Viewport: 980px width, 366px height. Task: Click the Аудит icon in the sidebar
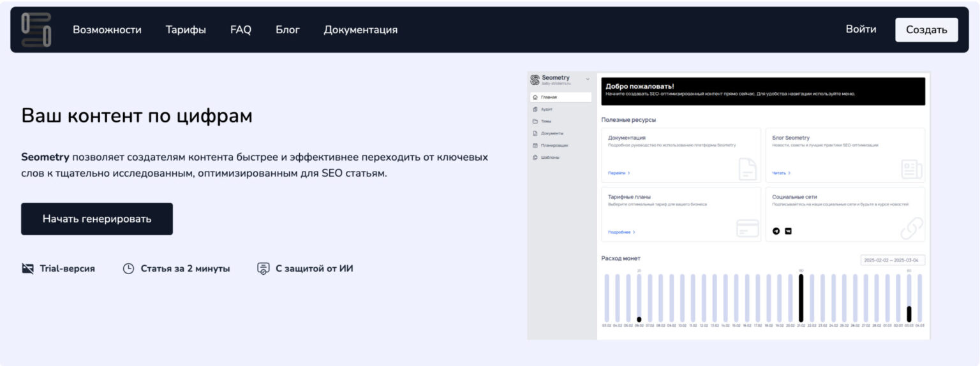[535, 110]
